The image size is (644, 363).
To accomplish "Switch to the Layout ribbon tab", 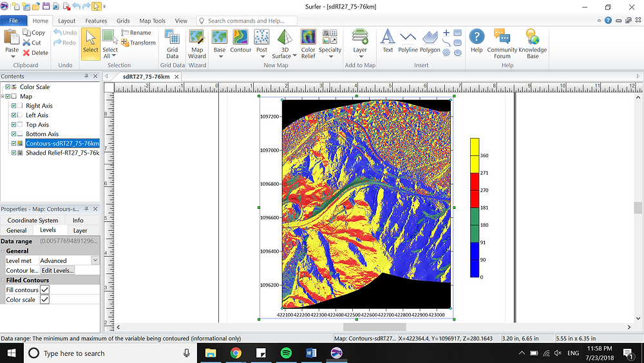I will click(66, 21).
